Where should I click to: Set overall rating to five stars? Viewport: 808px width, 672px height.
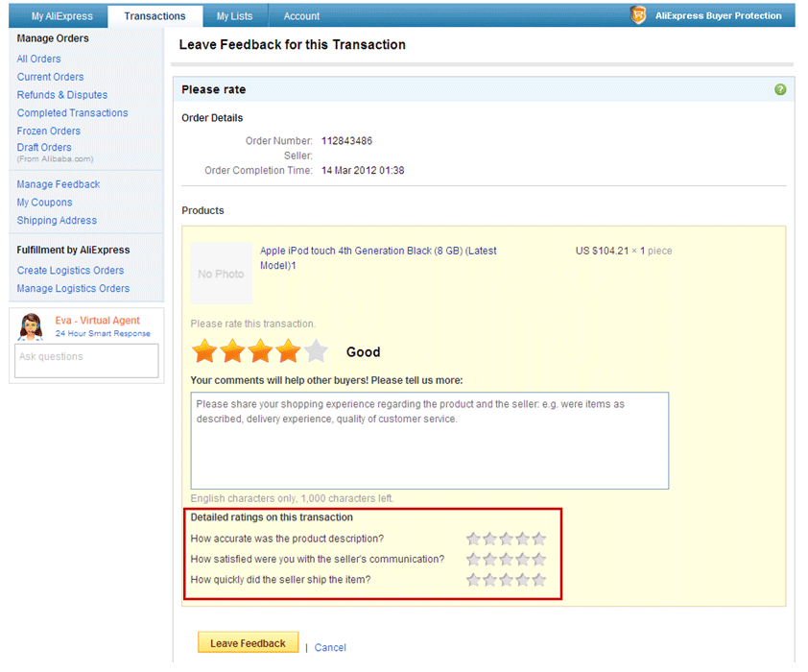point(316,351)
